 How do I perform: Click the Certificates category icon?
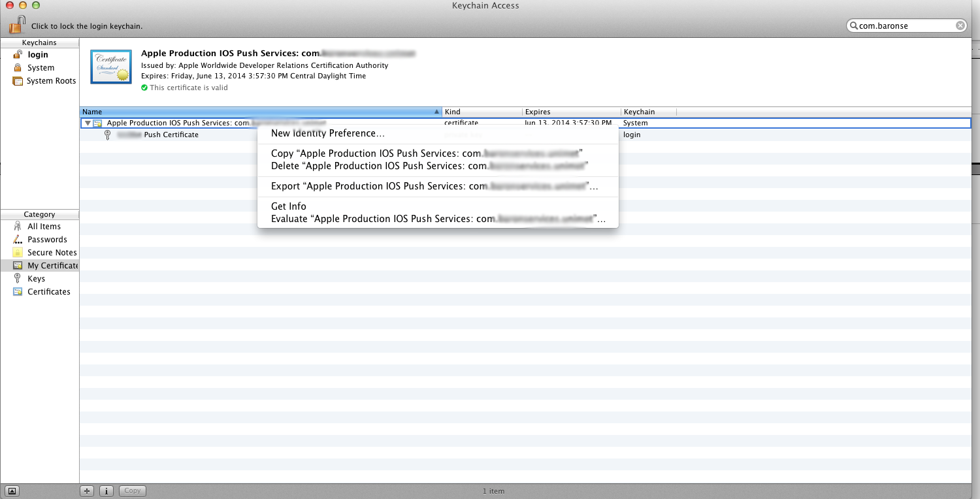tap(18, 292)
